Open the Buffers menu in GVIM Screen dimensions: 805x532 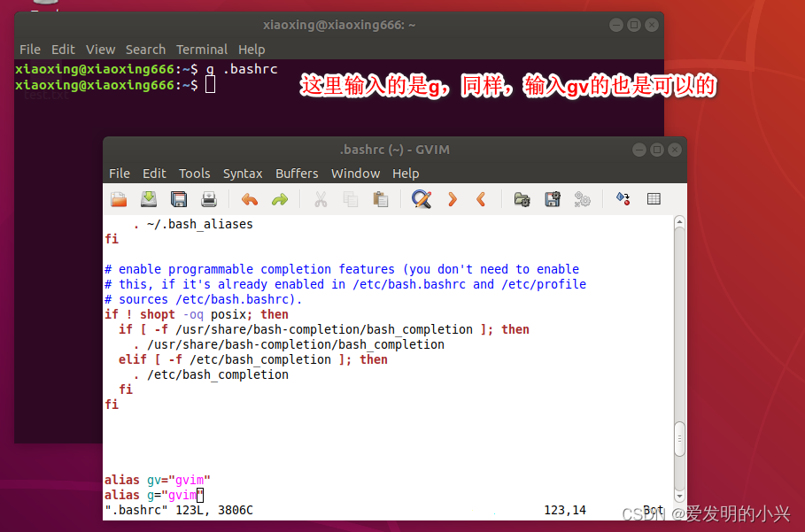(x=297, y=173)
